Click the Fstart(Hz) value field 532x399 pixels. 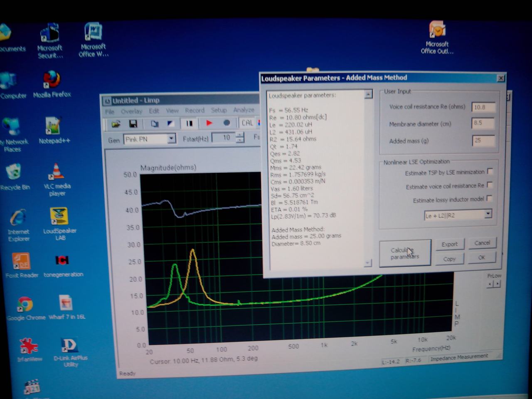click(x=223, y=138)
